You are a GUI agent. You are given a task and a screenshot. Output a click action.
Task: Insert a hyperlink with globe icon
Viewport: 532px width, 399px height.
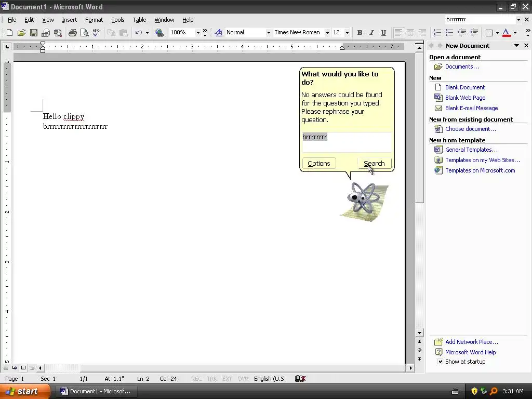[x=159, y=33]
